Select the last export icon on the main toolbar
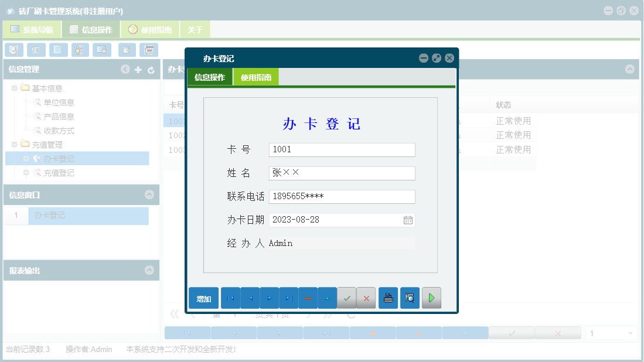The height and width of the screenshot is (362, 644). click(x=149, y=50)
